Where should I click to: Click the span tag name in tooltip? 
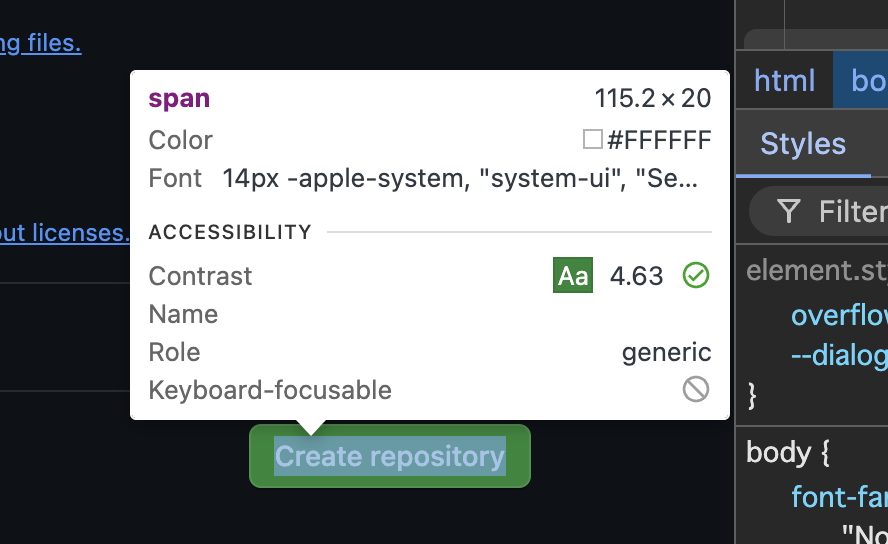pyautogui.click(x=179, y=98)
